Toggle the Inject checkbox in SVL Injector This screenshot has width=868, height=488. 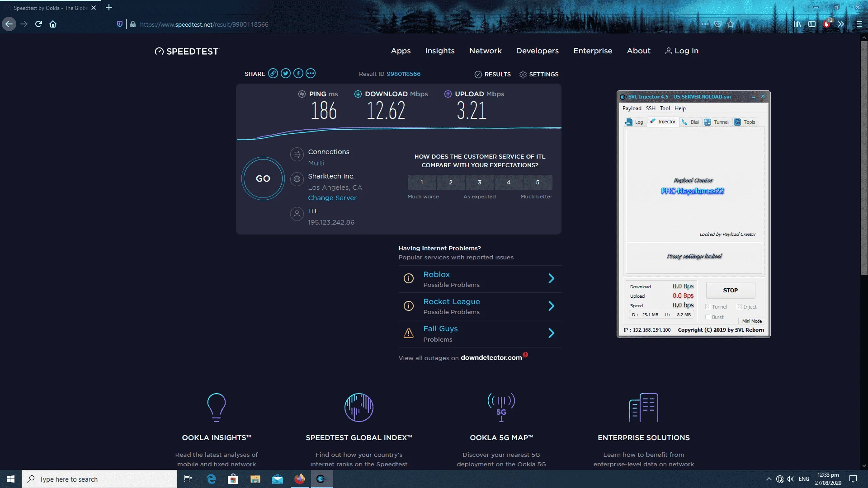740,307
